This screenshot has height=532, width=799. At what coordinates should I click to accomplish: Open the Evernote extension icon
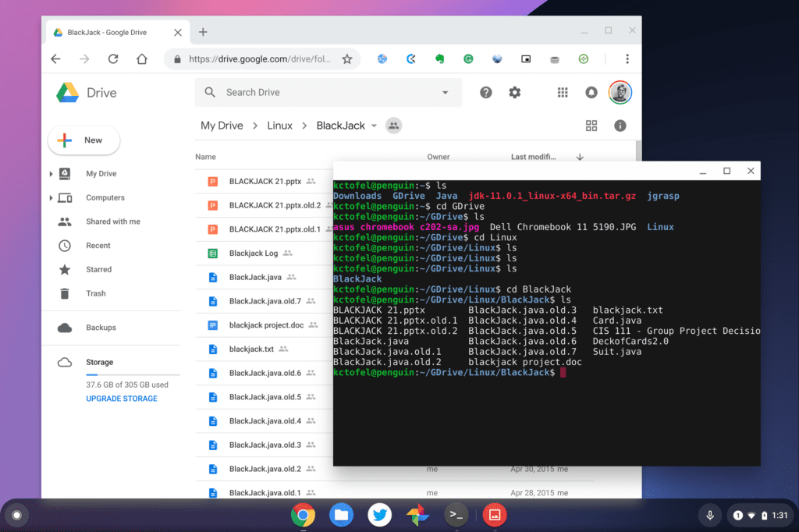click(440, 59)
